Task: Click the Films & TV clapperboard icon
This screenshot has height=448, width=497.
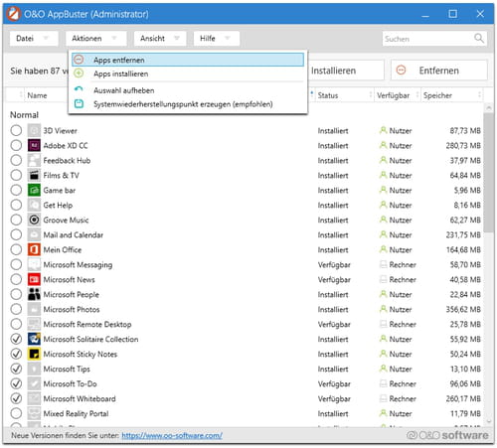Action: pyautogui.click(x=34, y=175)
